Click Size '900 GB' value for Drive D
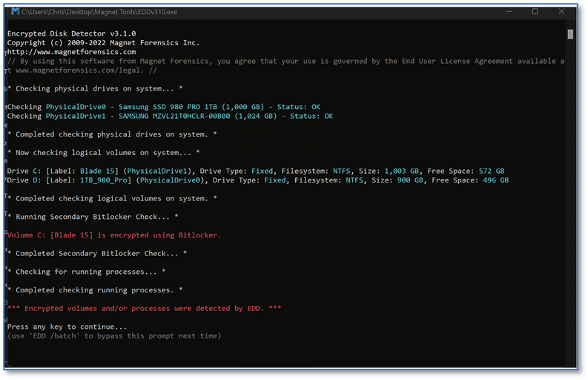 click(x=410, y=180)
